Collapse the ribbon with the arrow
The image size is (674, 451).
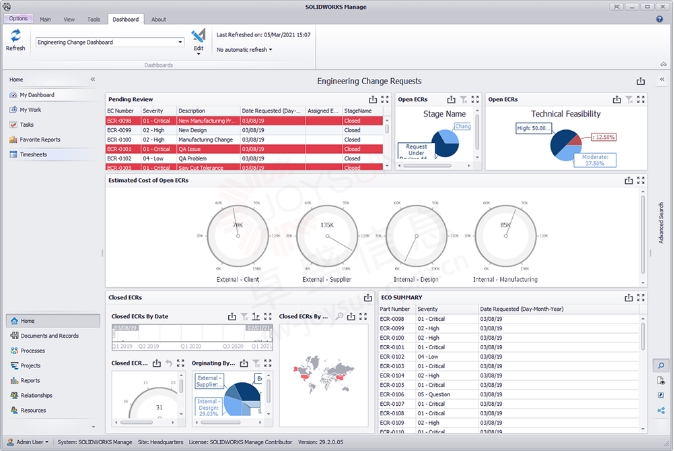coord(664,64)
